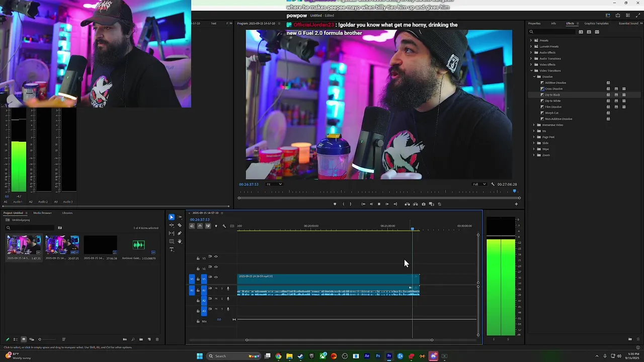Open the Graphics Templates tab
This screenshot has height=362, width=644.
596,24
